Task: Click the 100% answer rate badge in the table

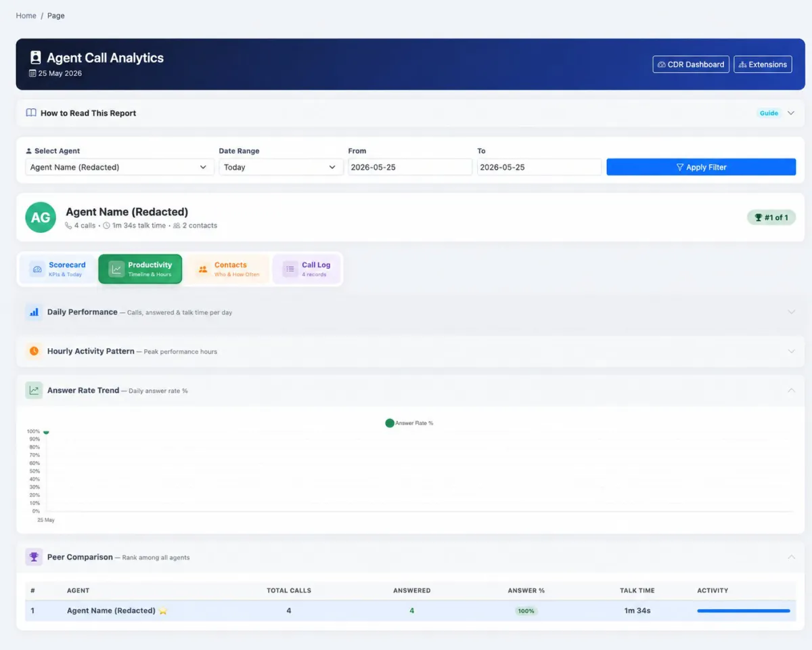Action: [526, 611]
